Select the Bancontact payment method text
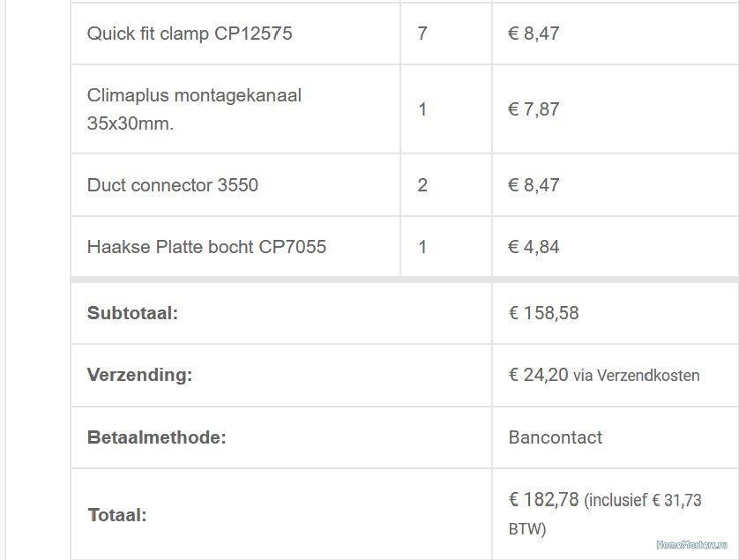Screen dimensions: 739x560 (x=556, y=437)
